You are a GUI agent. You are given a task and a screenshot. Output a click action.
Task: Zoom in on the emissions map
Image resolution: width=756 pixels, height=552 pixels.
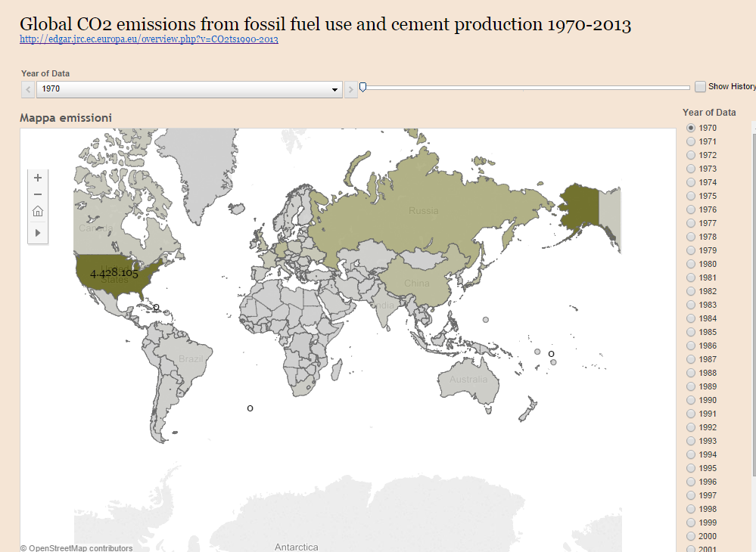(38, 177)
